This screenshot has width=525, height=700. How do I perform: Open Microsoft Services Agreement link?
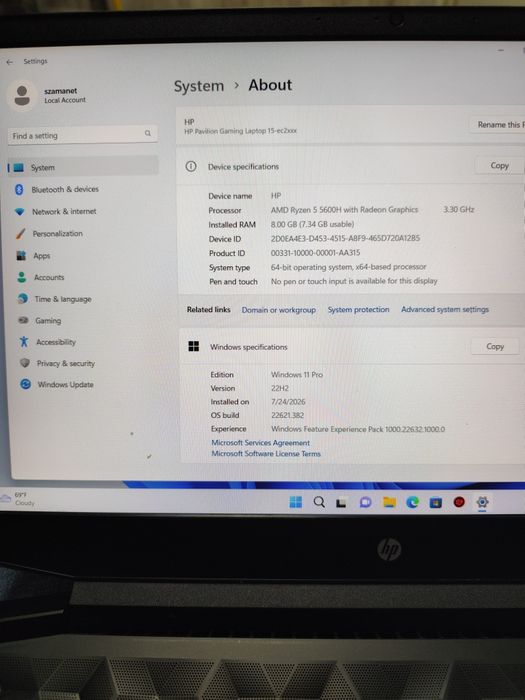[x=260, y=442]
